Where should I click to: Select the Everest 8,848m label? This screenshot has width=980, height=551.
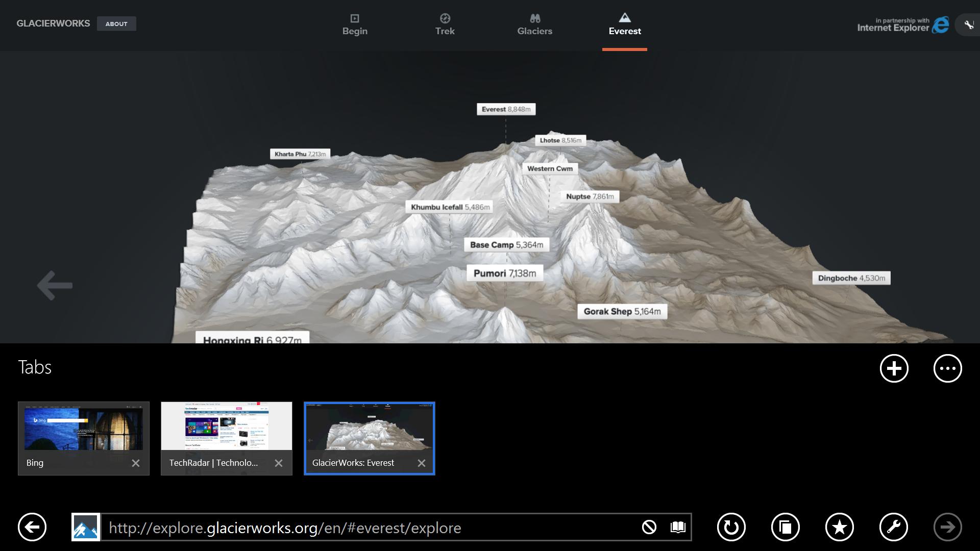[x=506, y=109]
